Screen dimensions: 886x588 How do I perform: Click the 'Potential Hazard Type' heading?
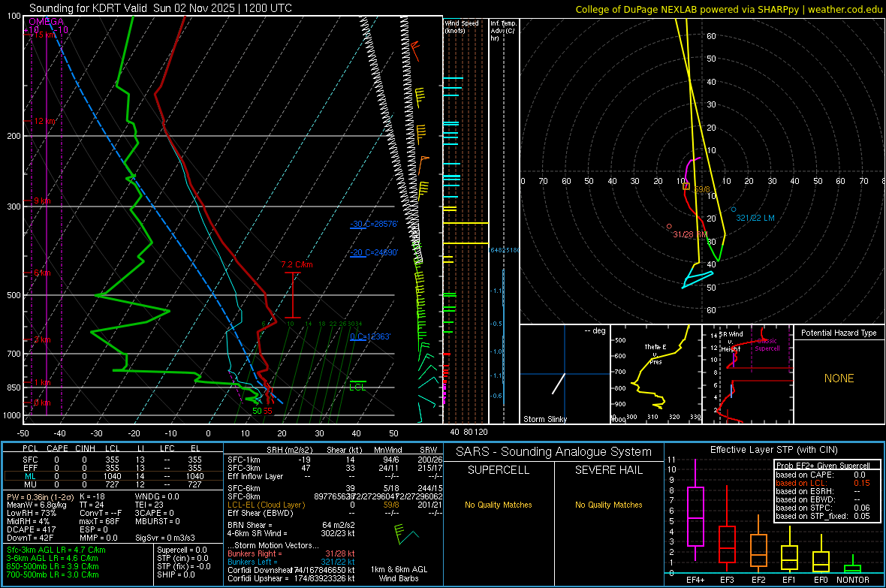pos(839,333)
